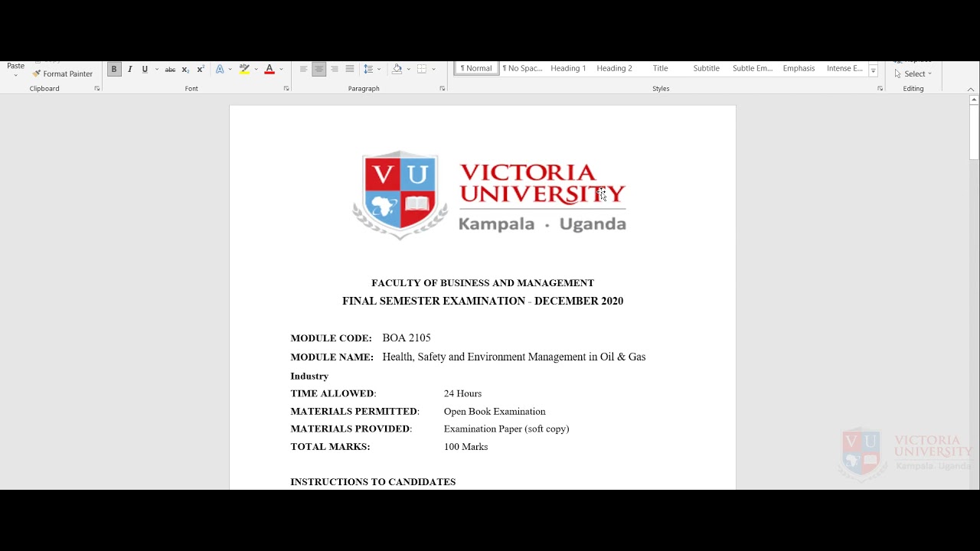This screenshot has height=551, width=980.
Task: Click the text 'Open Book Examination'
Action: click(495, 412)
